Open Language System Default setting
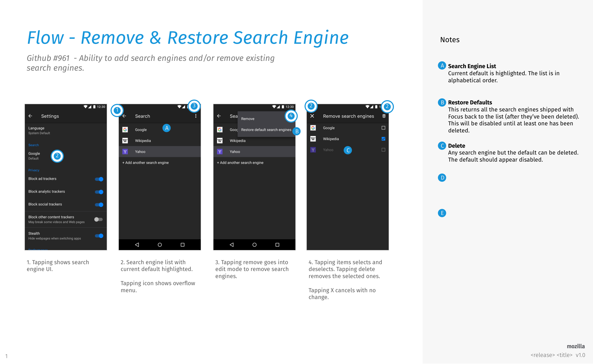This screenshot has width=593, height=364. (x=66, y=130)
